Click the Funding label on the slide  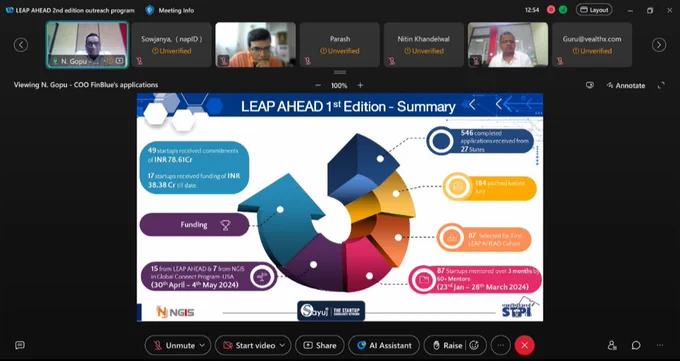194,225
